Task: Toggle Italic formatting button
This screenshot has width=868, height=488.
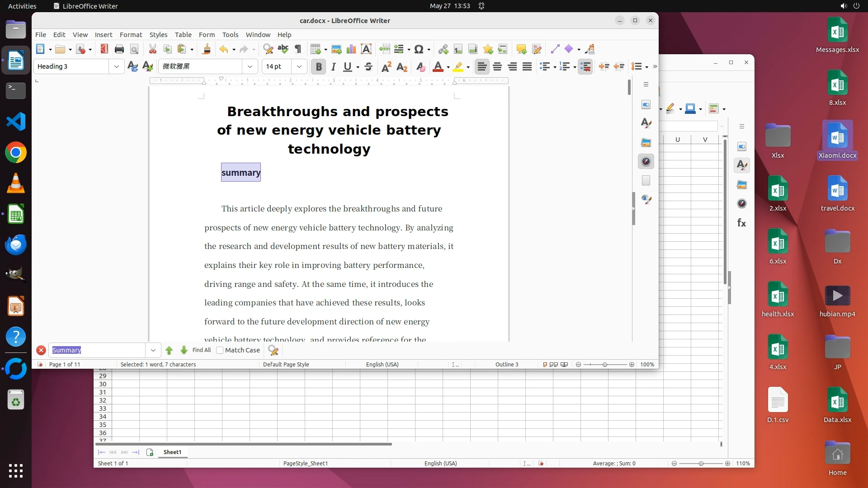Action: pos(333,67)
